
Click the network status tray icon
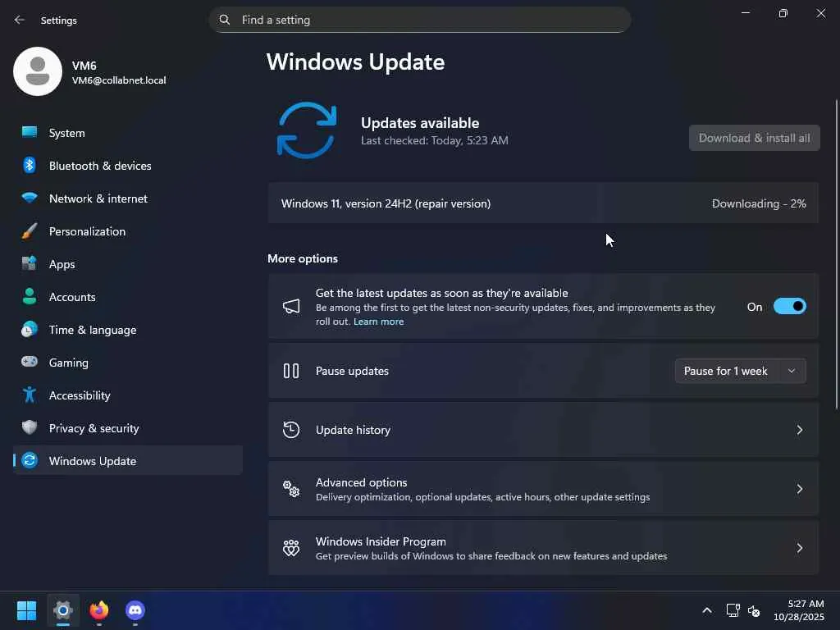click(733, 610)
